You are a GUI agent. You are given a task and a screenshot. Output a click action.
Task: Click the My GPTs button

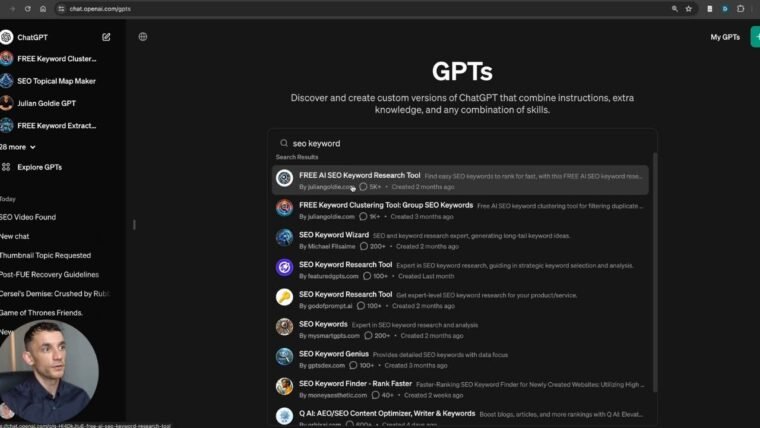click(x=725, y=37)
